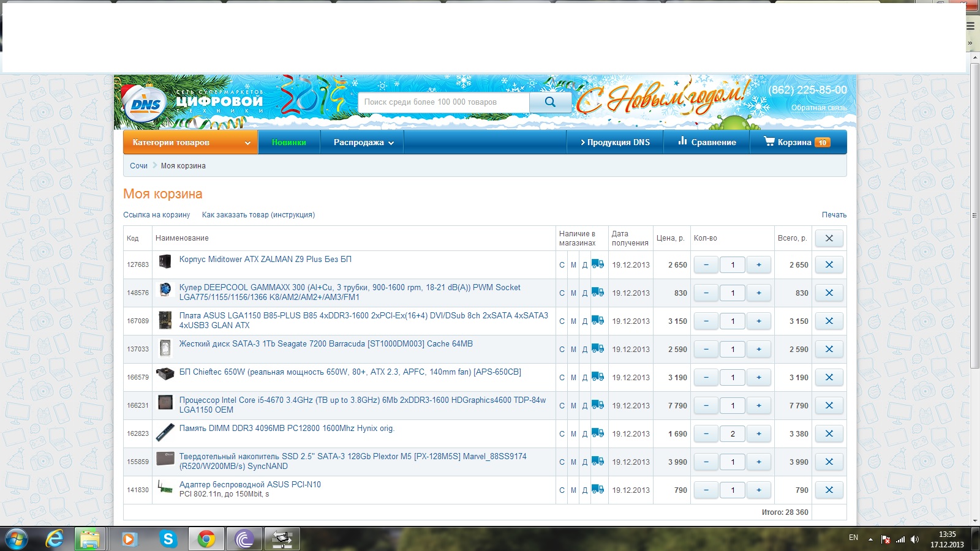Screen dimensions: 980x551
Task: Open Ссылка на корзину link
Action: pyautogui.click(x=157, y=215)
